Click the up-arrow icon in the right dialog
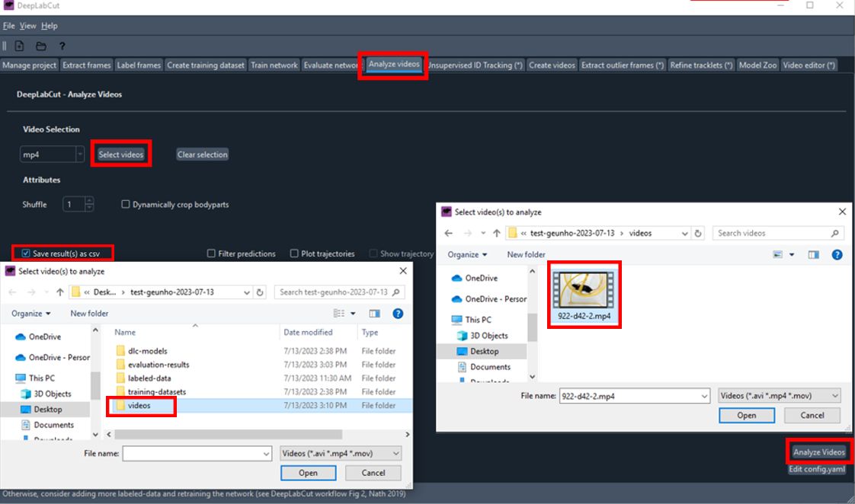 [496, 233]
